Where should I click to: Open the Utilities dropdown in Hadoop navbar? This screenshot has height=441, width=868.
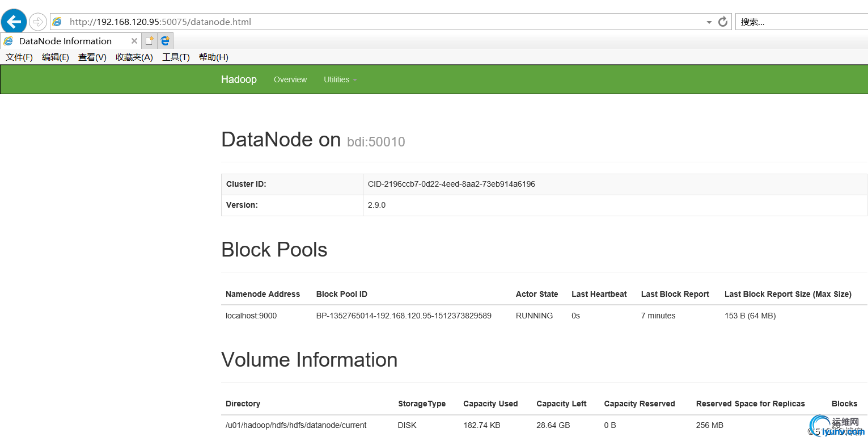click(x=340, y=79)
